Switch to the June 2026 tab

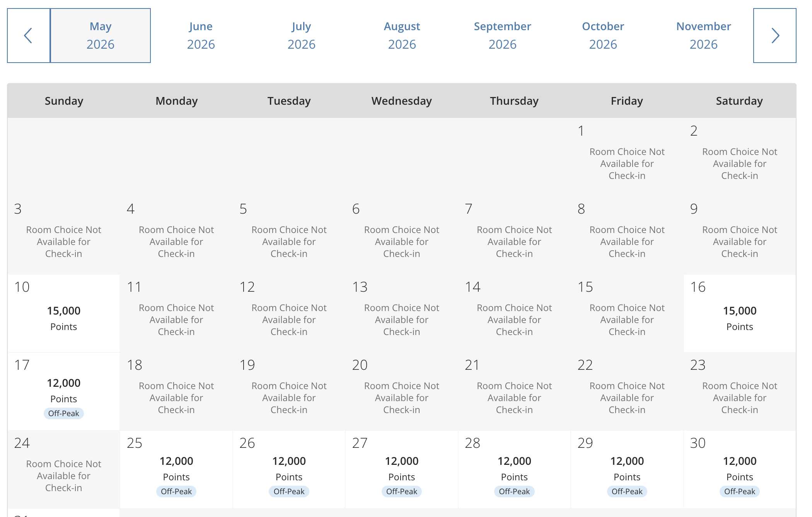[x=201, y=35]
